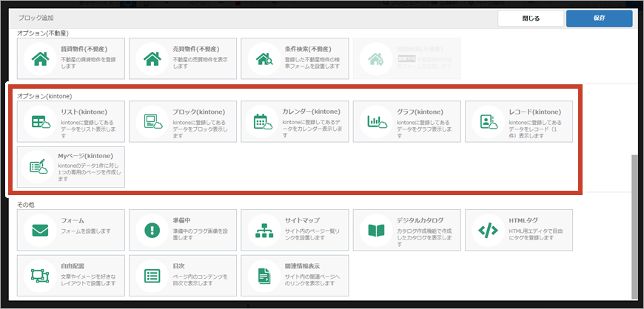The width and height of the screenshot is (644, 309).
Task: Click the 賃貸物件(不動産) house icon
Action: 38,59
